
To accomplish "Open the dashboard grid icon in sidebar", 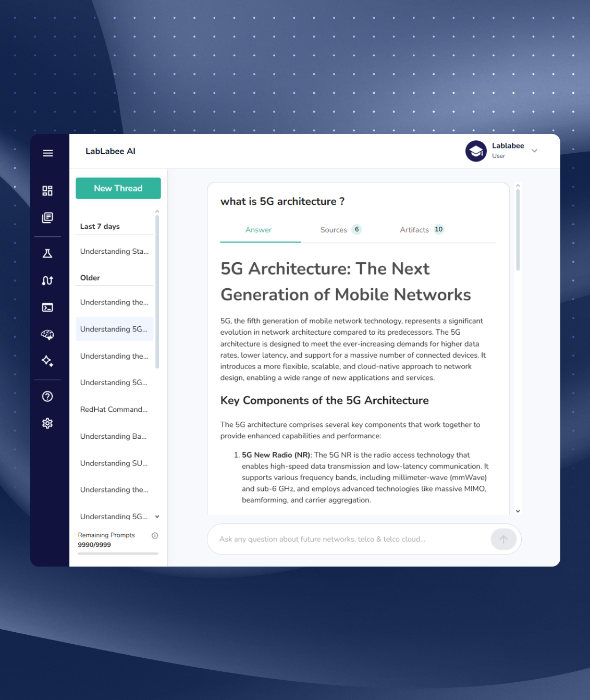I will 47,191.
